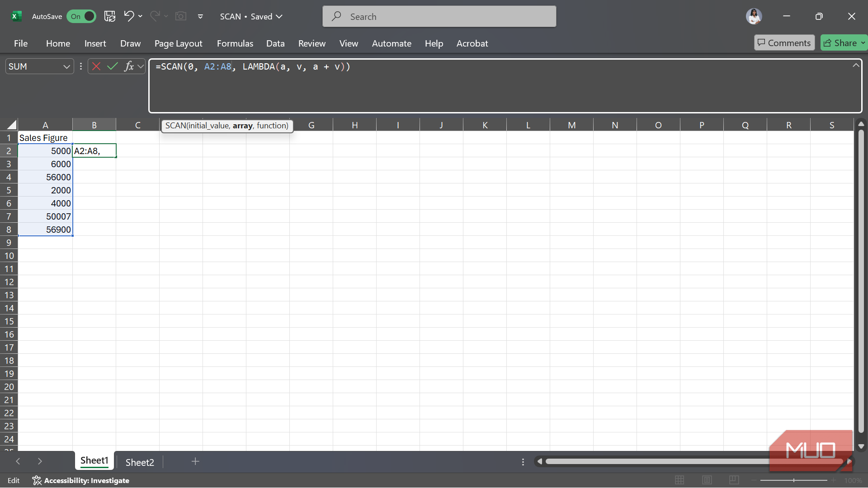
Task: Click Accessibility: Investigate status icon
Action: point(37,480)
